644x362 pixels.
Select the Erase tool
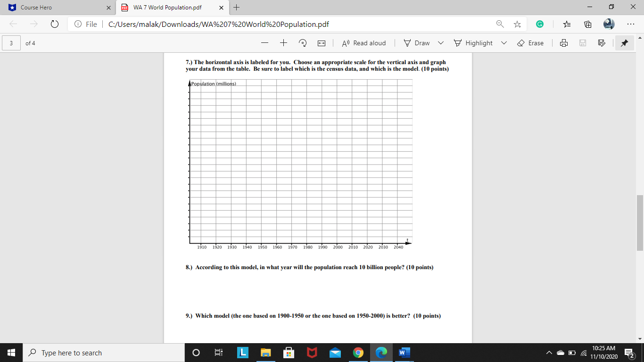531,43
